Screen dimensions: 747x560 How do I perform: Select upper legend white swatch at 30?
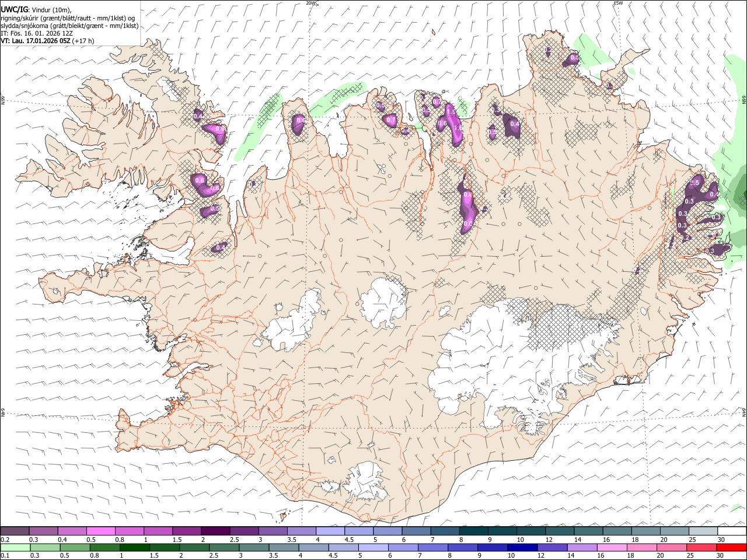(732, 531)
